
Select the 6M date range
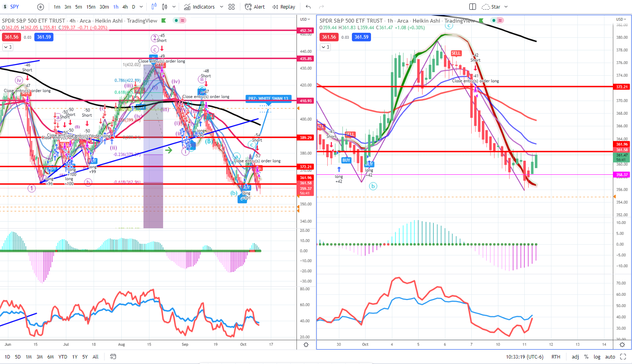[x=51, y=357]
